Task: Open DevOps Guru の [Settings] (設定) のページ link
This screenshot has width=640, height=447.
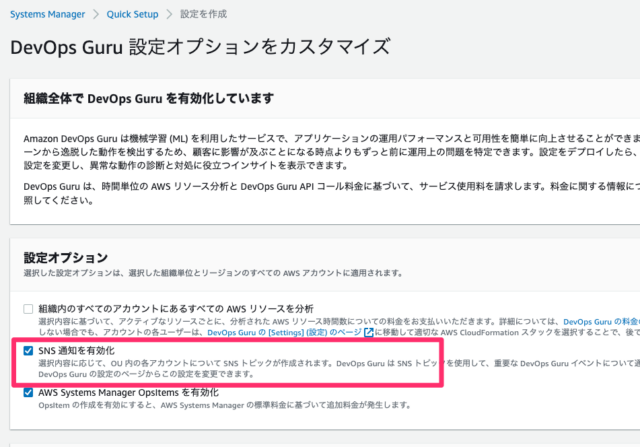Action: point(284,333)
